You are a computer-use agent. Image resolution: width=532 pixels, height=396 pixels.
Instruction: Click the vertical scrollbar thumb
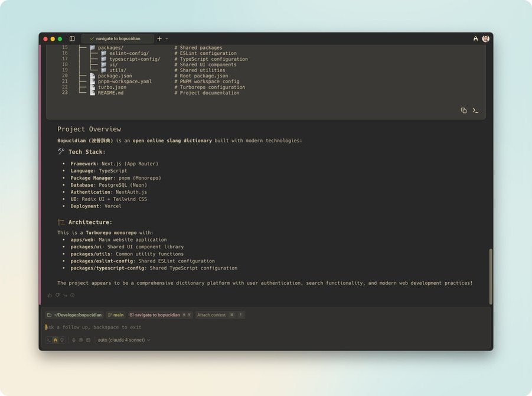491,277
